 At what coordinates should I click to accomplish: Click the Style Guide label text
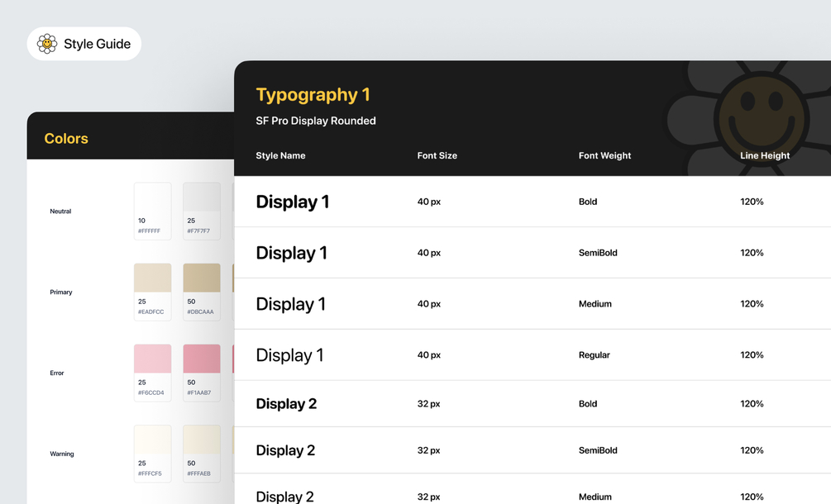97,44
